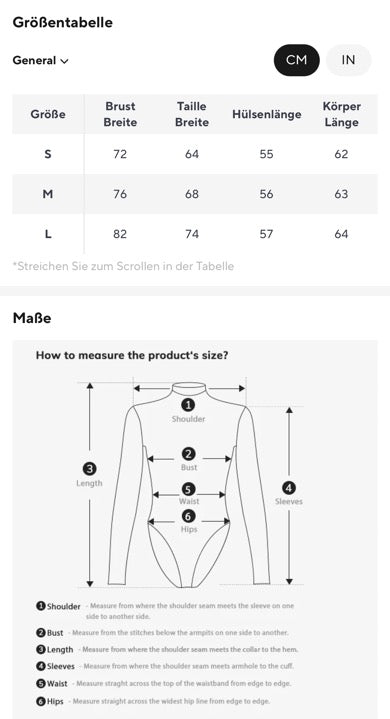Click the number 6 Hips marker in diagram
The width and height of the screenshot is (390, 719).
click(188, 516)
